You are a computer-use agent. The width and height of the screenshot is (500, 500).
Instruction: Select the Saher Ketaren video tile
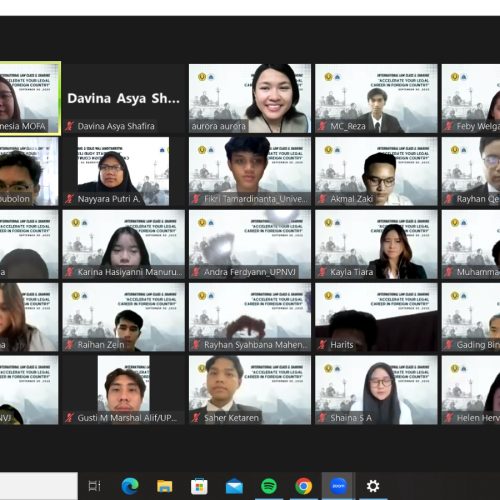pyautogui.click(x=250, y=390)
